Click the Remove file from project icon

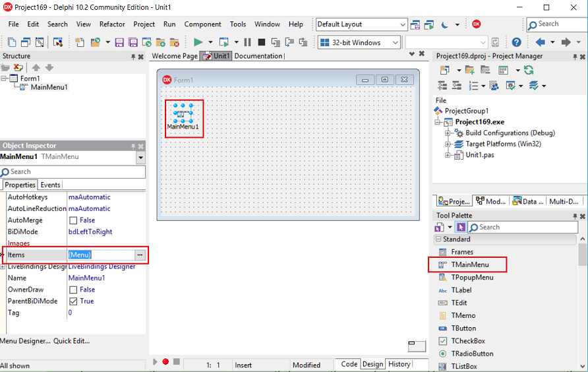point(175,42)
